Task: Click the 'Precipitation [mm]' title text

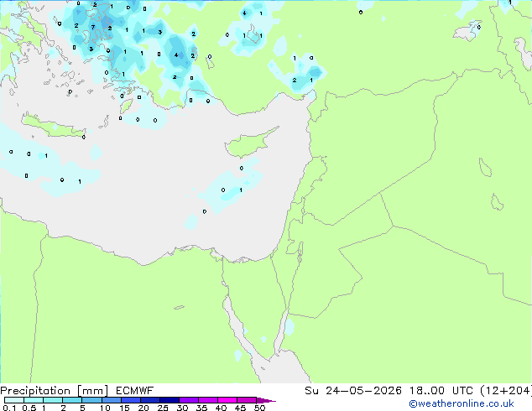Action: 54,391
